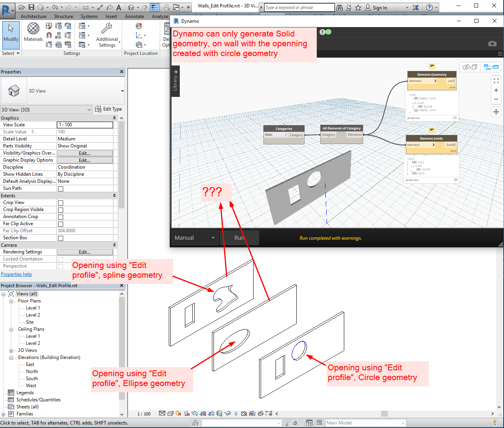This screenshot has height=428, width=504.
Task: Select the Site floor plan in Project Browser
Action: tap(30, 322)
